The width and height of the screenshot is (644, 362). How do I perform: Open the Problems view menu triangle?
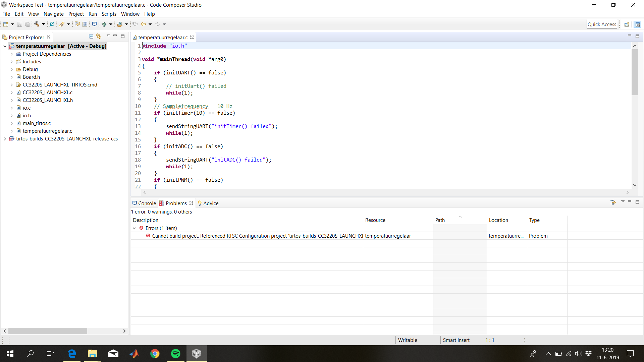click(x=623, y=201)
